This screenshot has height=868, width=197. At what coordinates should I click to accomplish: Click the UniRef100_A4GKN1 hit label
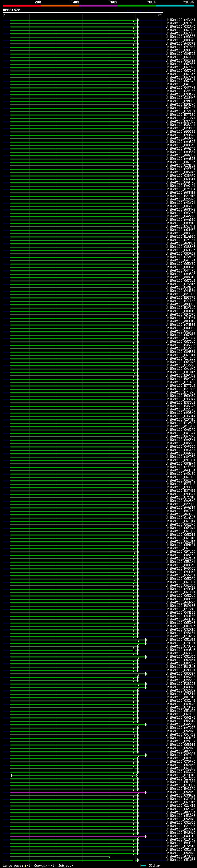(x=180, y=20)
